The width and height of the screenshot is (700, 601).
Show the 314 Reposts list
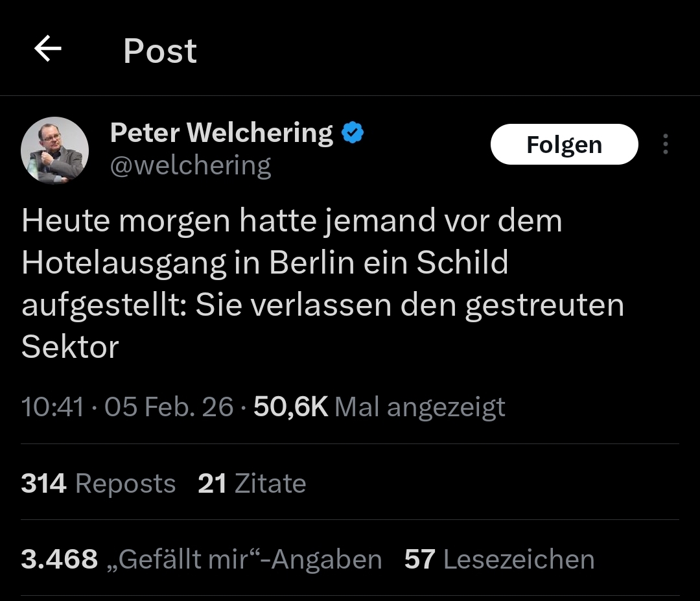(x=99, y=484)
